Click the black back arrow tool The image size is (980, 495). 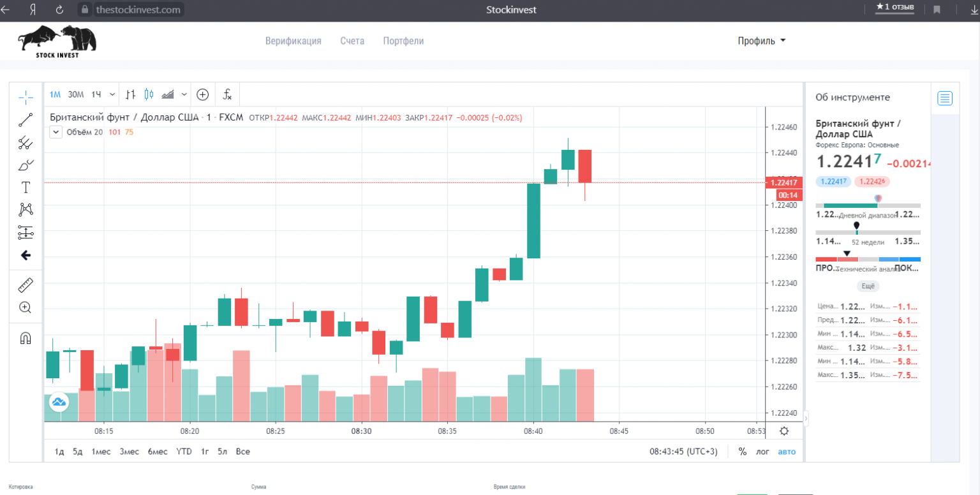[x=26, y=255]
